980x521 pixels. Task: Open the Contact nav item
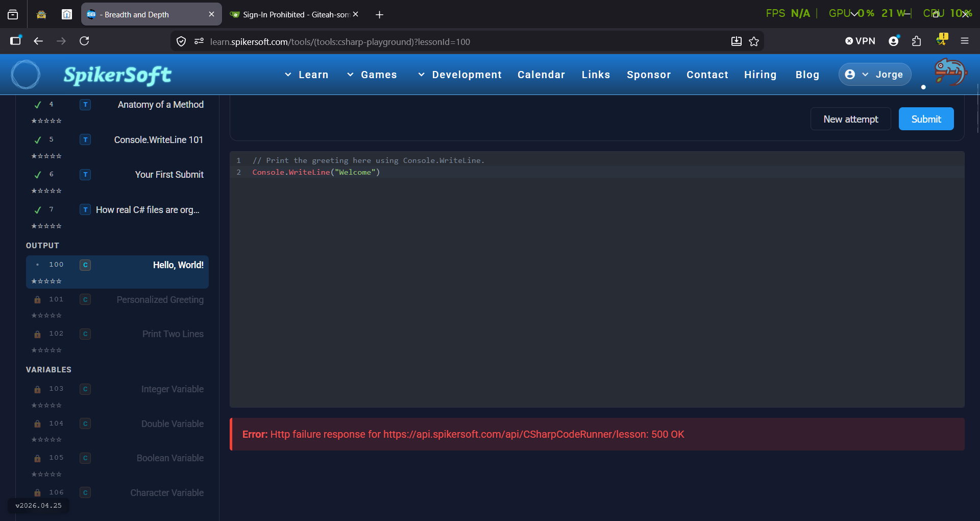tap(707, 75)
